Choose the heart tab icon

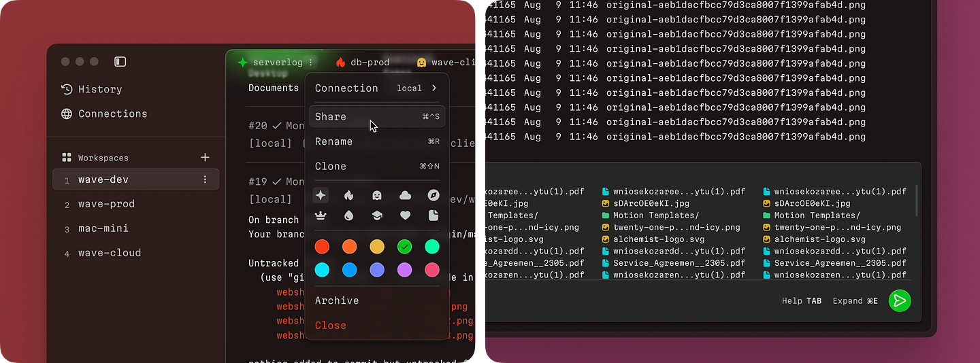(405, 215)
